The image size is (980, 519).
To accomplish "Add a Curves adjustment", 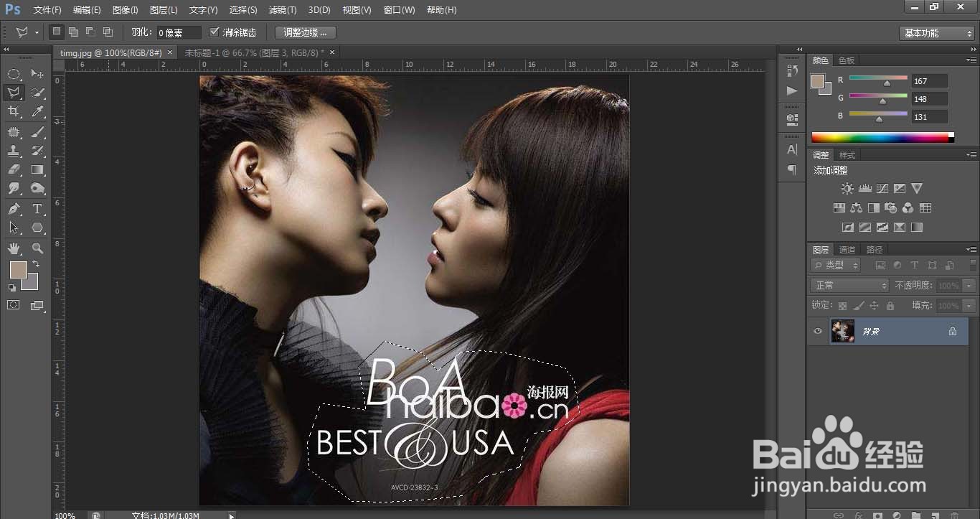I will [x=882, y=189].
